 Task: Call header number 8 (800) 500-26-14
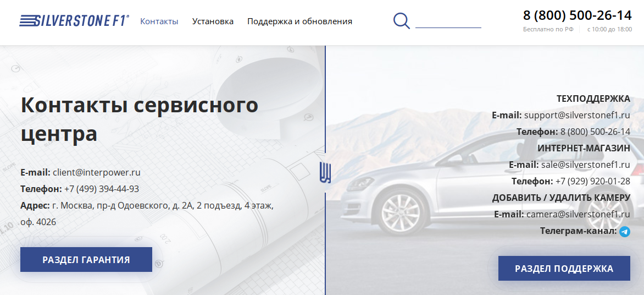pyautogui.click(x=578, y=15)
